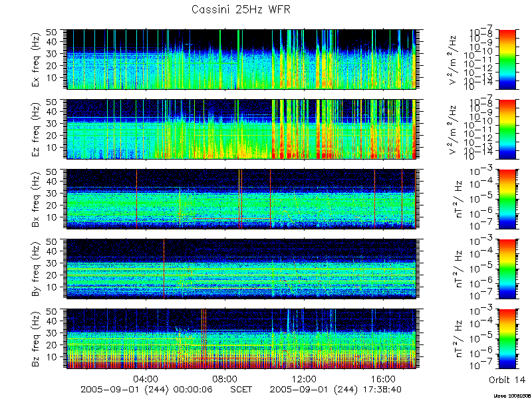Screen dimensions: 532x399
Task: Click the SCET axis label
Action: [x=241, y=389]
